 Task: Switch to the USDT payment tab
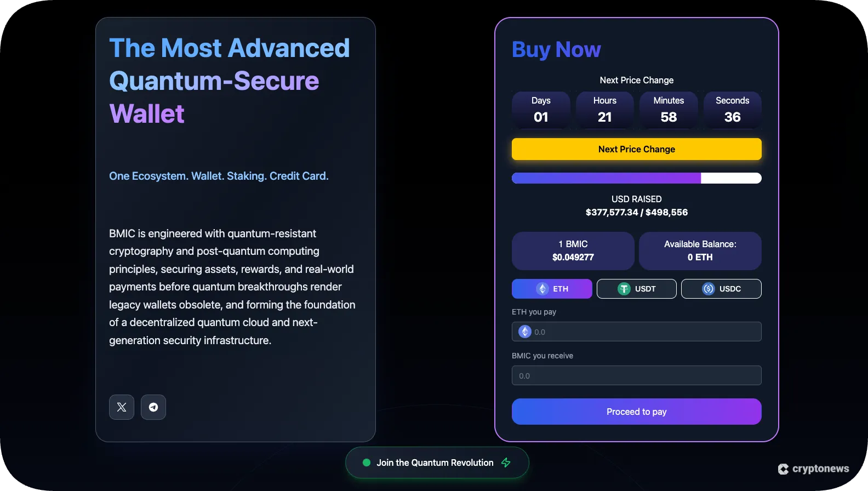pyautogui.click(x=636, y=289)
